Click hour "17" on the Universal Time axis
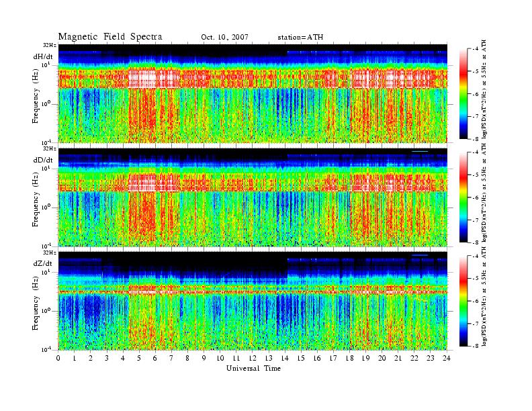This screenshot has height=411, width=532. (334, 358)
